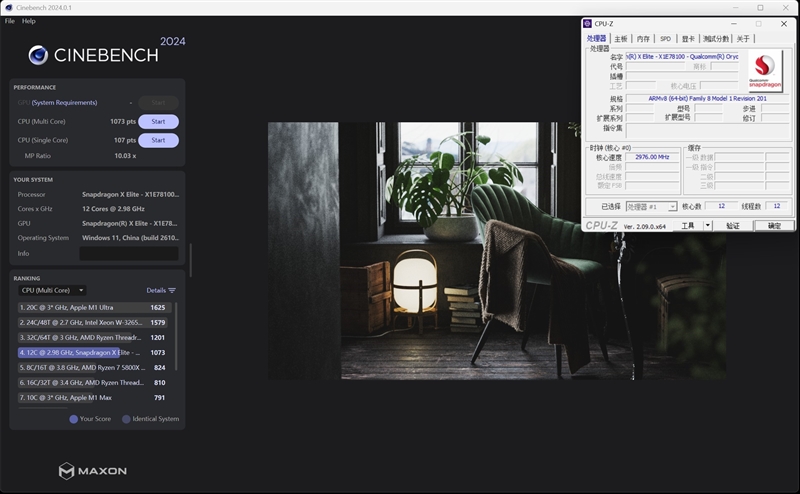800x494 pixels.
Task: Click the Cinebench app icon in title bar
Action: [8, 8]
